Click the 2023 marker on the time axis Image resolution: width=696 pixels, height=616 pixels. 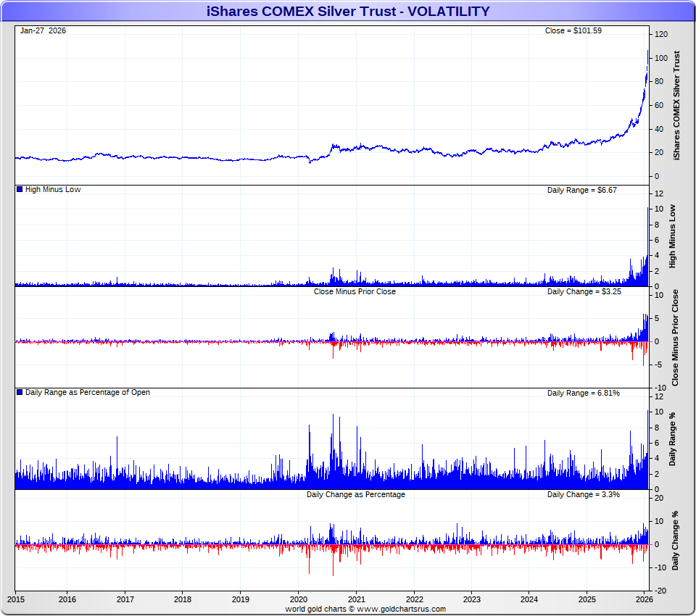tap(472, 599)
